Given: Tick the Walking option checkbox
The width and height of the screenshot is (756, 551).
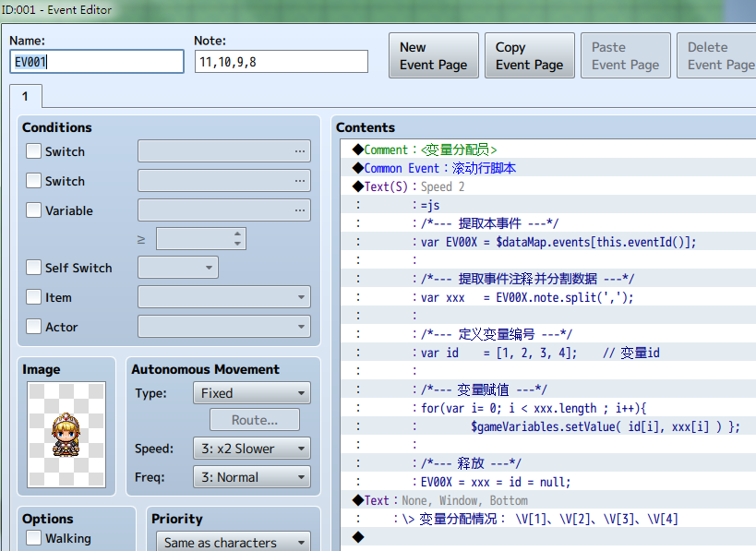Looking at the screenshot, I should (34, 537).
